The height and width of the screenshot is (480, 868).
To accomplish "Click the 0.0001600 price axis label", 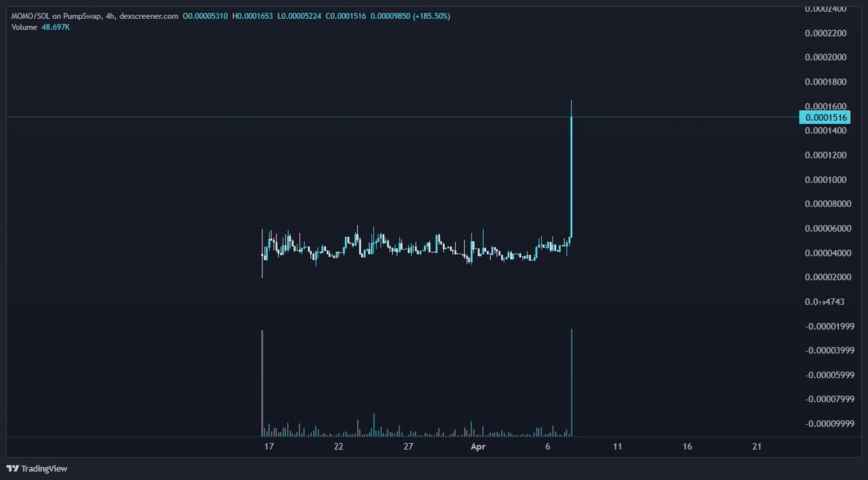I will [827, 106].
